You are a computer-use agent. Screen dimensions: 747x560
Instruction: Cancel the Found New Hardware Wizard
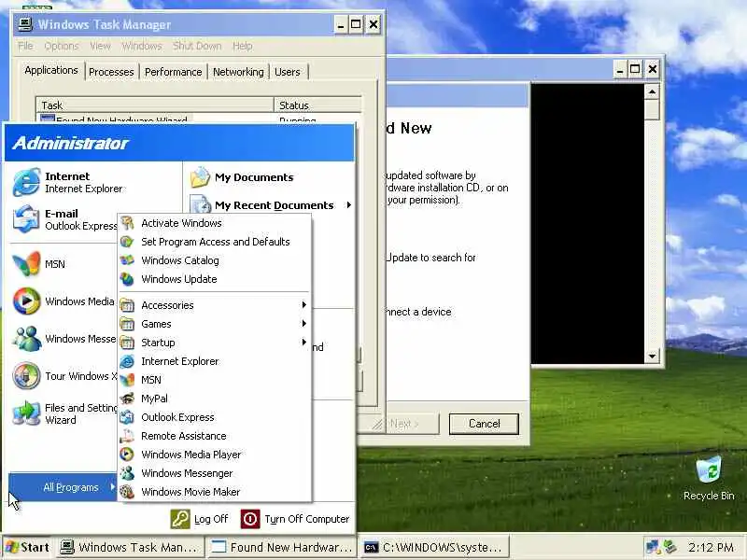[x=484, y=424]
